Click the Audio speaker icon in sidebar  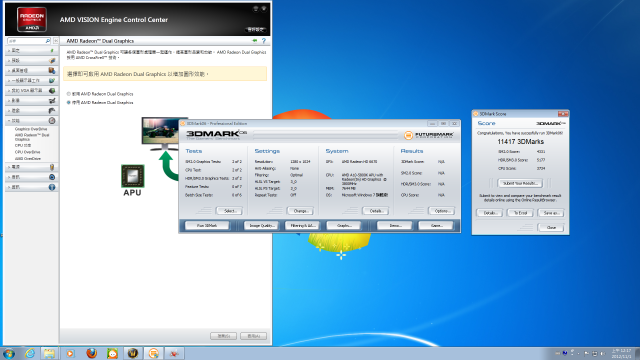(x=52, y=177)
